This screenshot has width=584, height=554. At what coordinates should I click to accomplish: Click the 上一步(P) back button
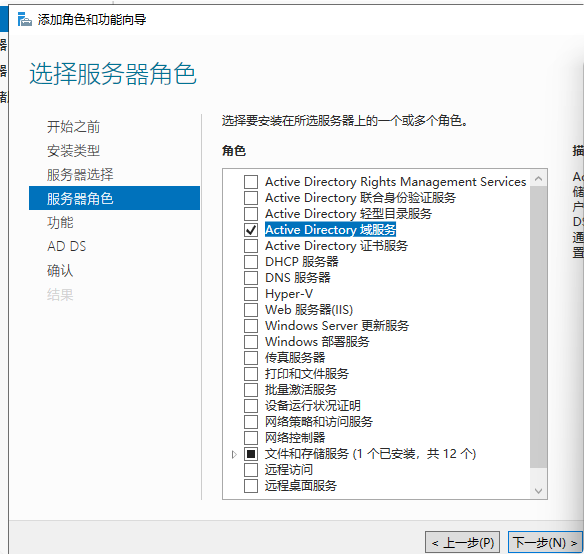pos(463,542)
